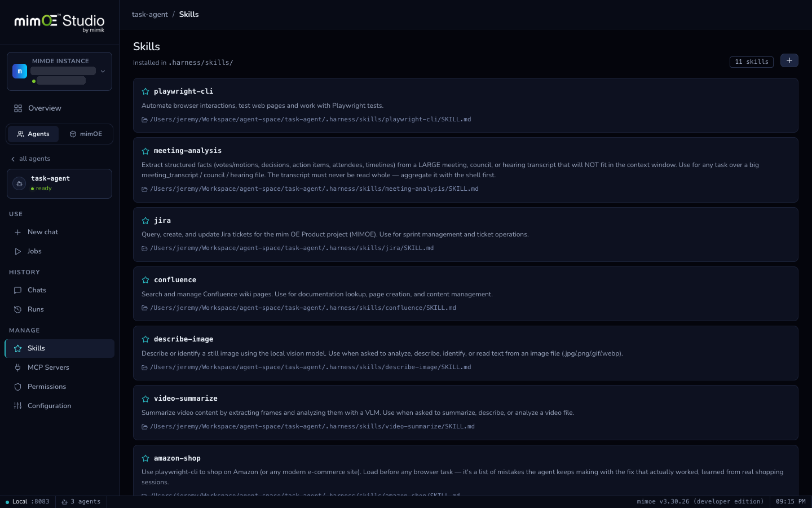This screenshot has width=812, height=508.
Task: Click the star icon beside describe-image
Action: coord(145,339)
